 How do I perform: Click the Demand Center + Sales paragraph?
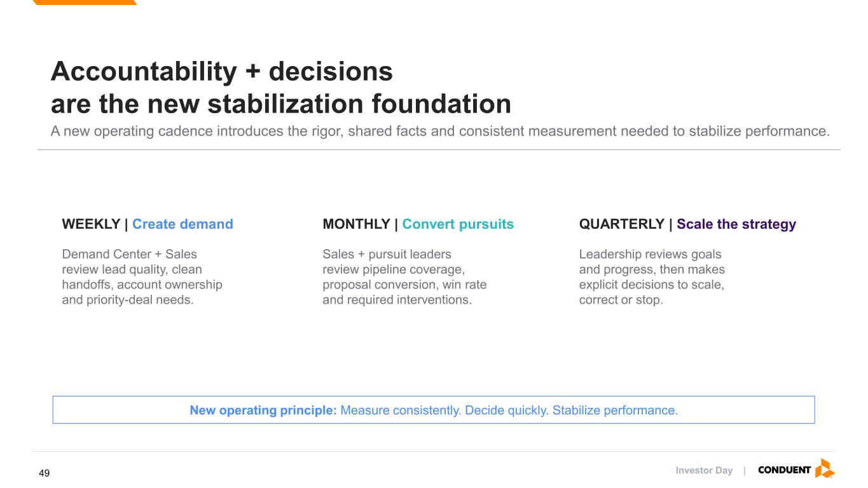(x=142, y=277)
